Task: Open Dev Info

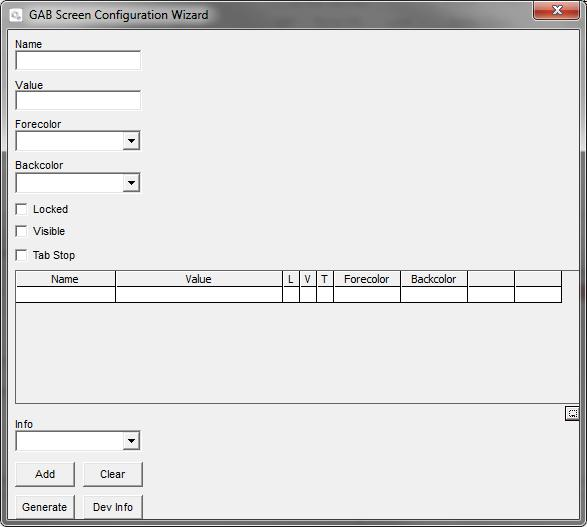Action: (x=113, y=507)
